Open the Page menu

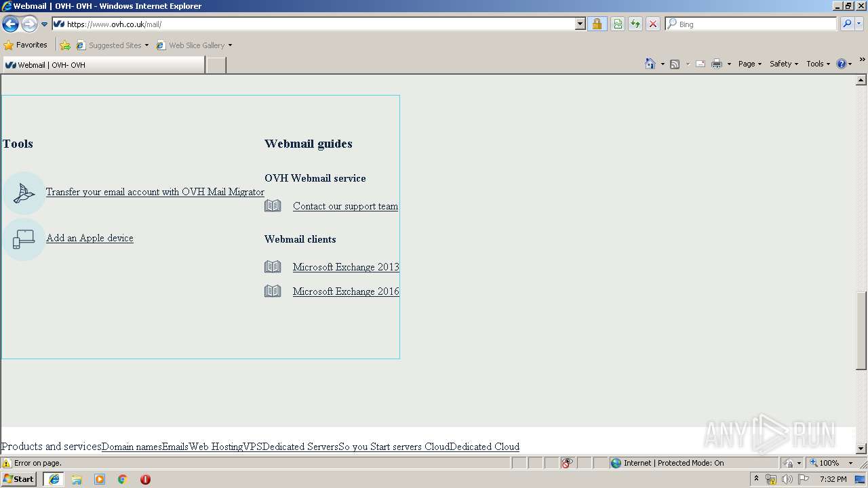coord(749,64)
